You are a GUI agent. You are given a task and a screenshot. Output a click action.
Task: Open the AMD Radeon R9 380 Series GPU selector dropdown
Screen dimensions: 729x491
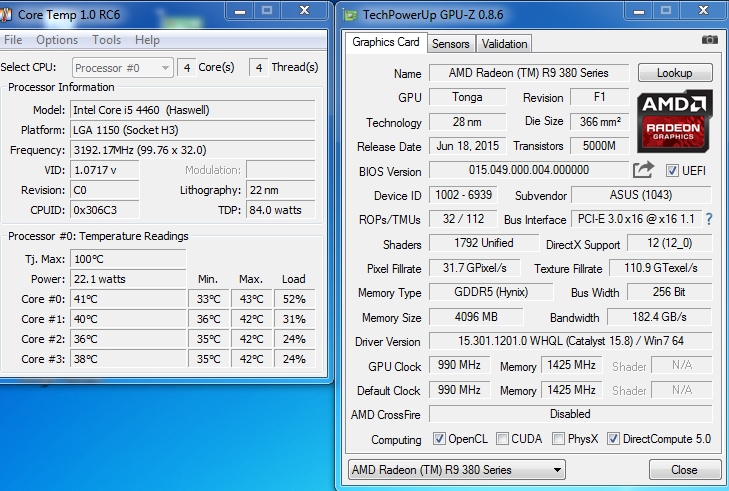tap(457, 470)
